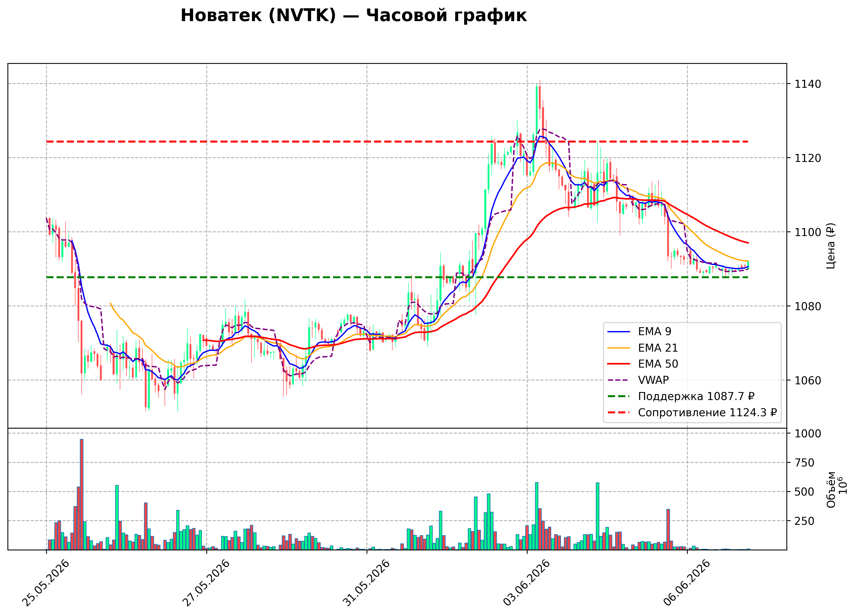Click the "1060" price tick label
Viewport: 857px width, 616px height.
coord(808,381)
